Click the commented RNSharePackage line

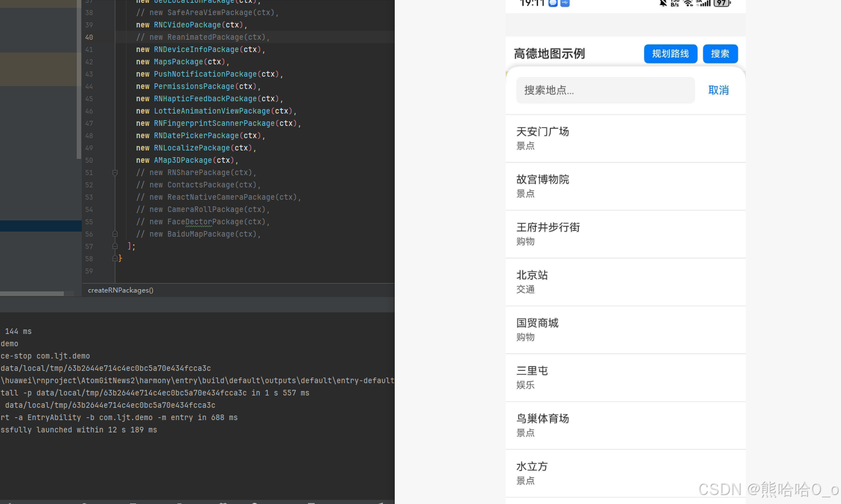pyautogui.click(x=196, y=173)
